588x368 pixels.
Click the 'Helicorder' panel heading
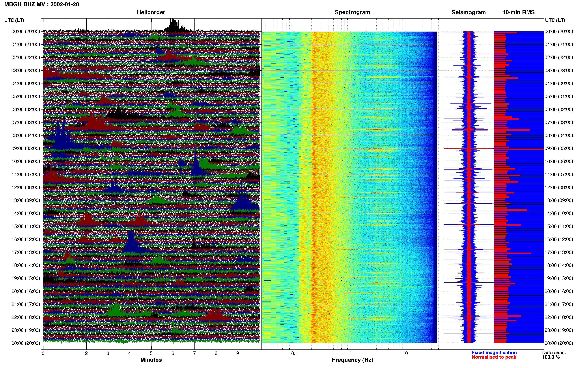[x=151, y=12]
